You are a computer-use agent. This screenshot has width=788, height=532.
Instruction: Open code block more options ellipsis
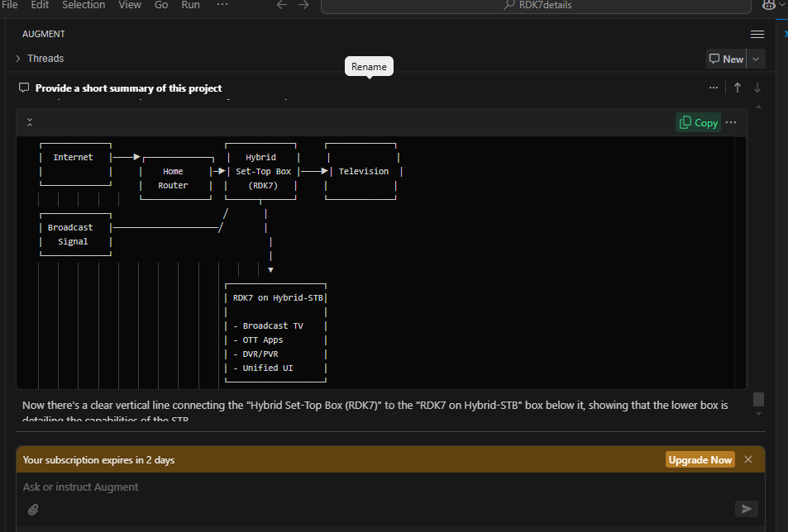[731, 122]
